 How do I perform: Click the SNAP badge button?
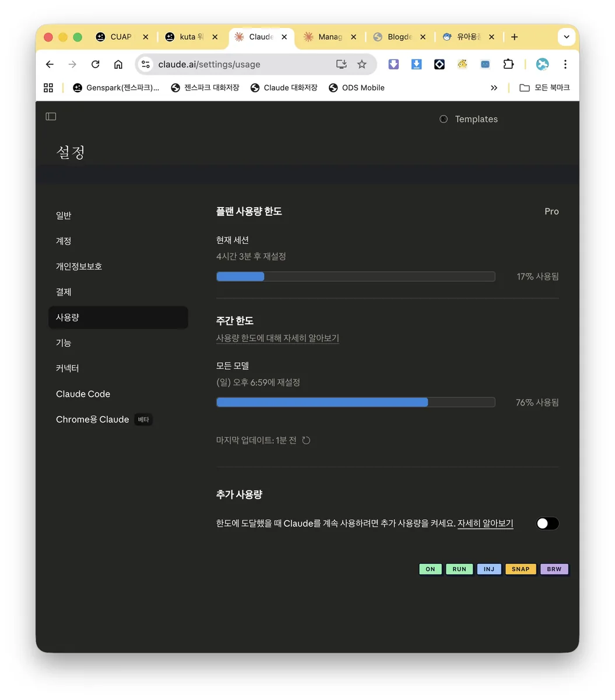point(521,569)
